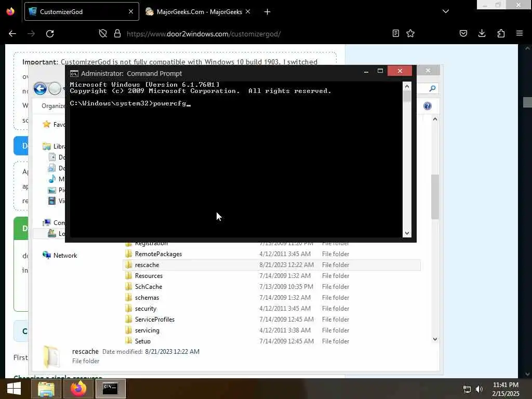Select Network in Explorer navigation pane

tap(60, 256)
